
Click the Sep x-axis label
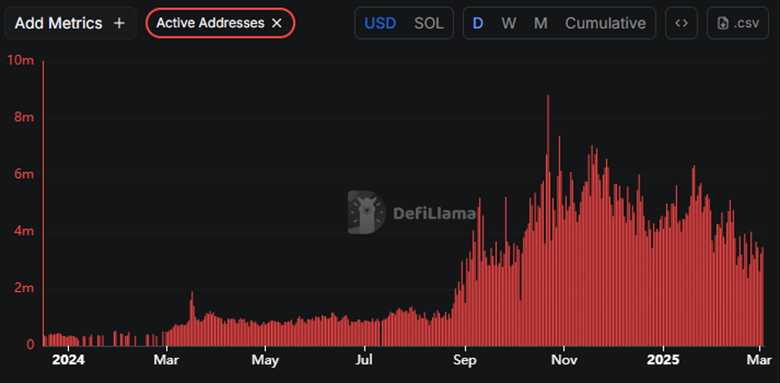click(465, 360)
